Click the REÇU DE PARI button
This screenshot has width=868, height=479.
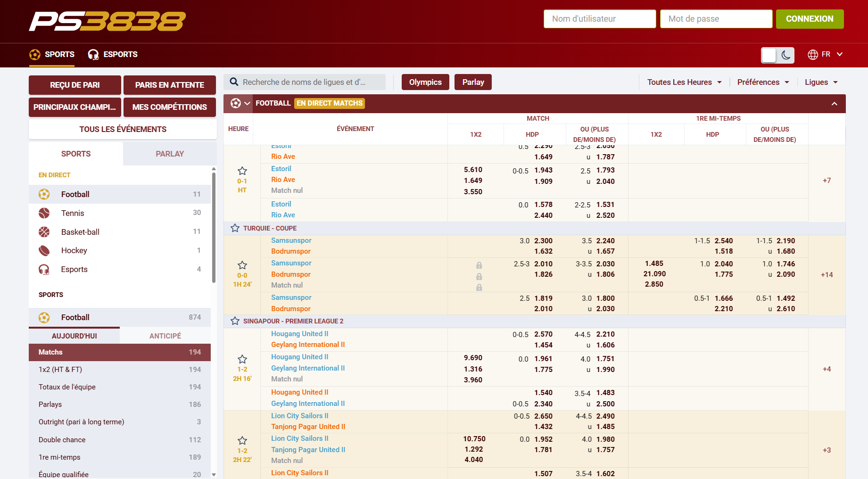click(75, 85)
